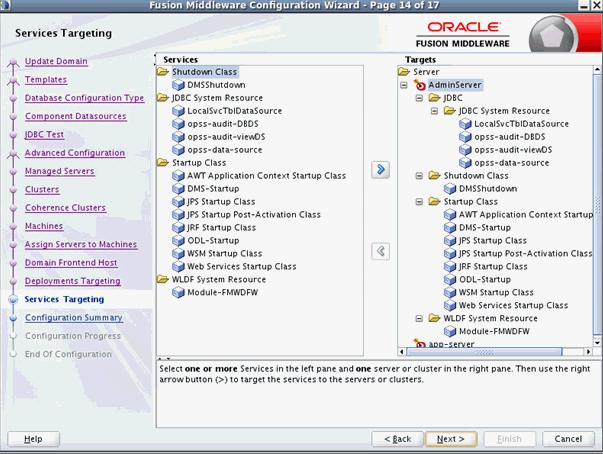Open Assign Servers to Machines step

tap(81, 244)
